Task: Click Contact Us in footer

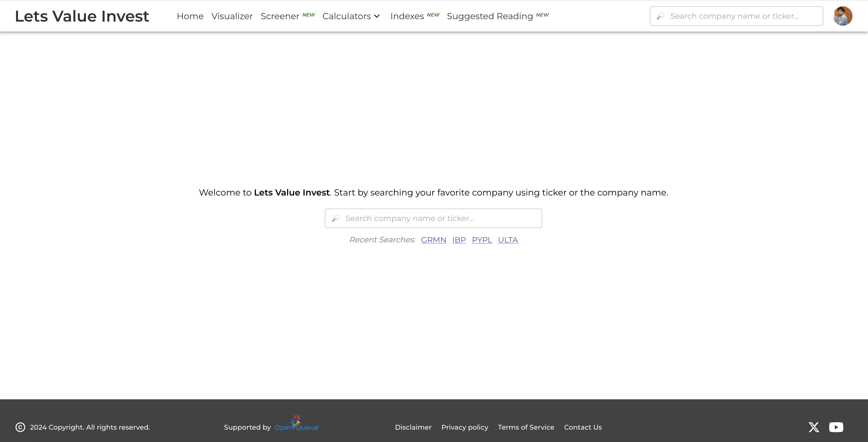Action: coord(583,427)
